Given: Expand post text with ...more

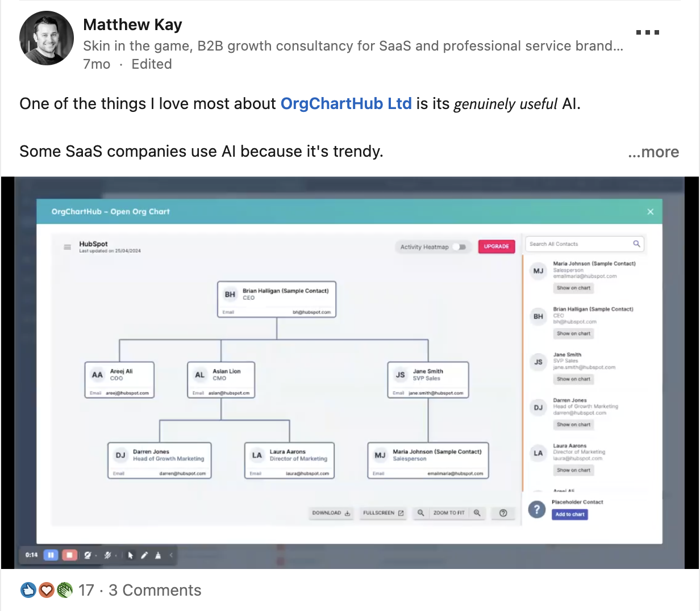Looking at the screenshot, I should click(653, 152).
